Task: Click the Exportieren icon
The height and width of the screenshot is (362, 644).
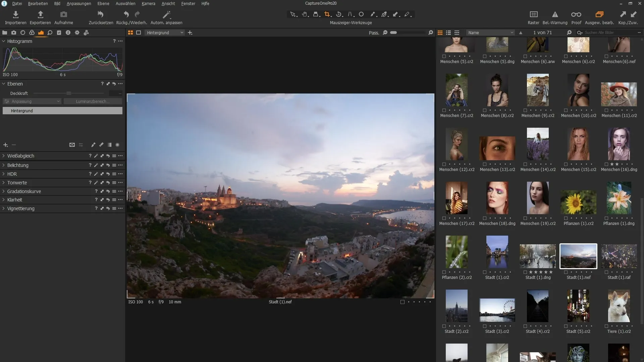Action: point(40,14)
